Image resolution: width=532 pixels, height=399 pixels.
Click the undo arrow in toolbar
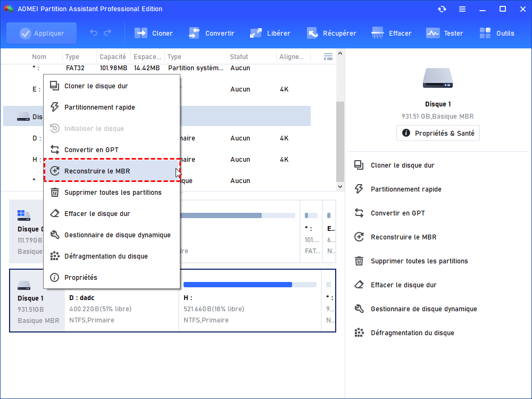click(x=94, y=33)
